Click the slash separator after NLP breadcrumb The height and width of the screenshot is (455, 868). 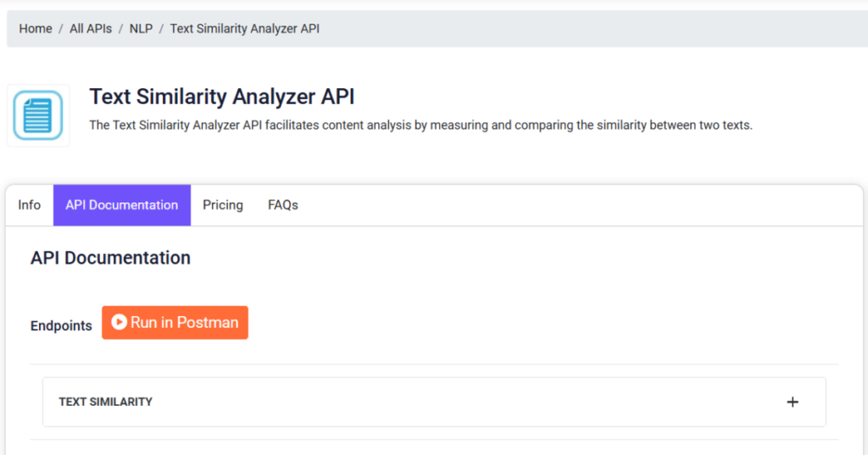click(x=161, y=29)
